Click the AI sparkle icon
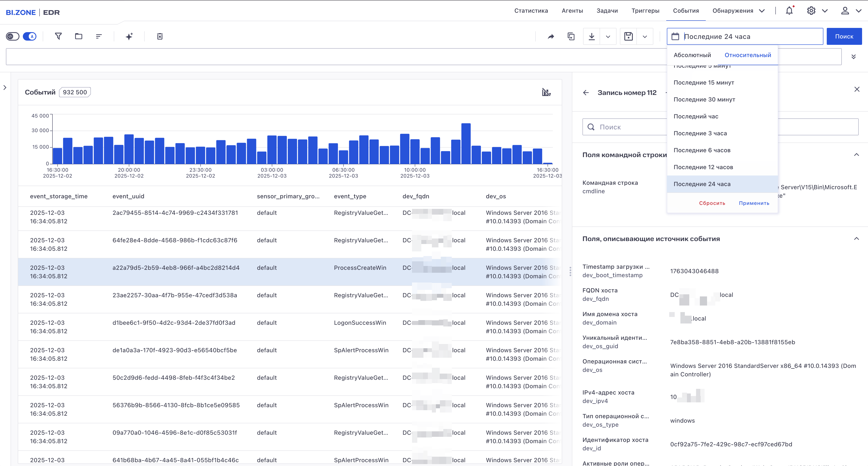868x466 pixels. [x=129, y=36]
